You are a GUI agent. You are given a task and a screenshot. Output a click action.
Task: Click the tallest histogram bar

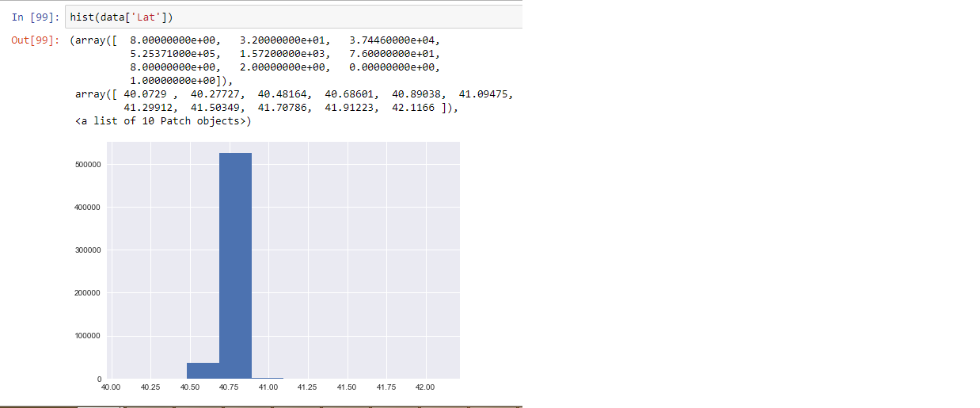tap(235, 265)
